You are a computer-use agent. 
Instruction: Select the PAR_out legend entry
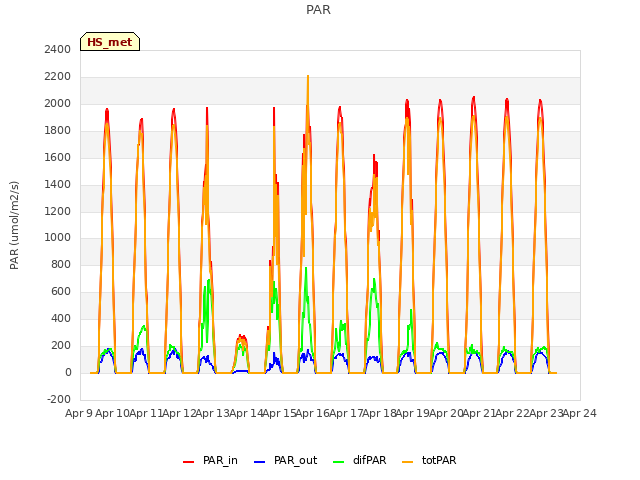pyautogui.click(x=285, y=460)
